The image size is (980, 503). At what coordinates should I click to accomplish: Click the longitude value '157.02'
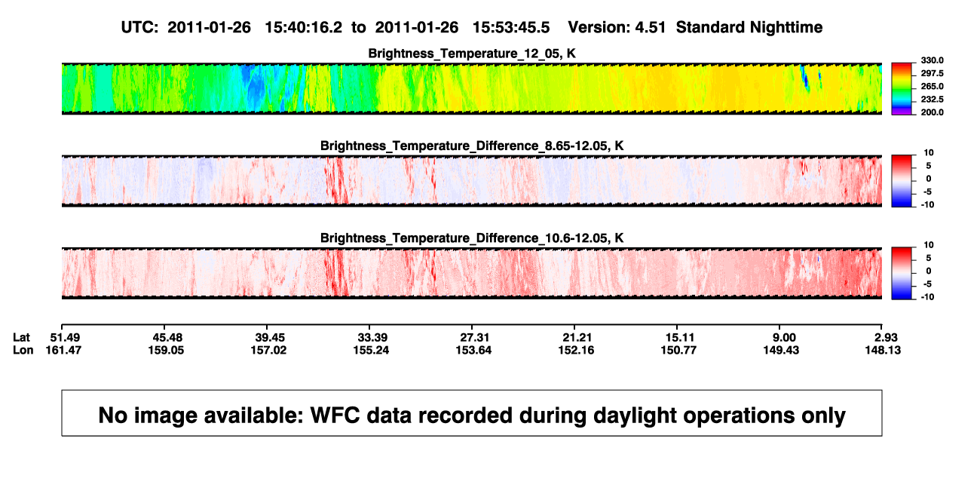[270, 350]
